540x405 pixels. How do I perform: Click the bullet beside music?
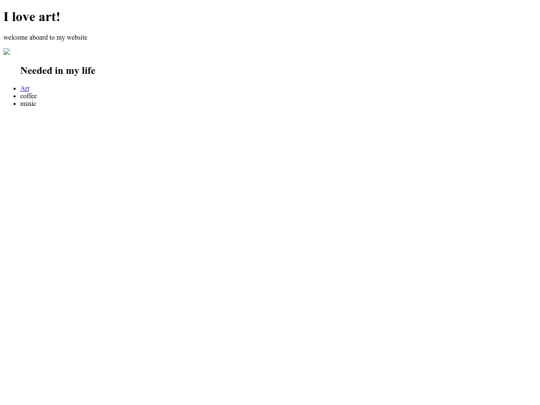coord(15,104)
